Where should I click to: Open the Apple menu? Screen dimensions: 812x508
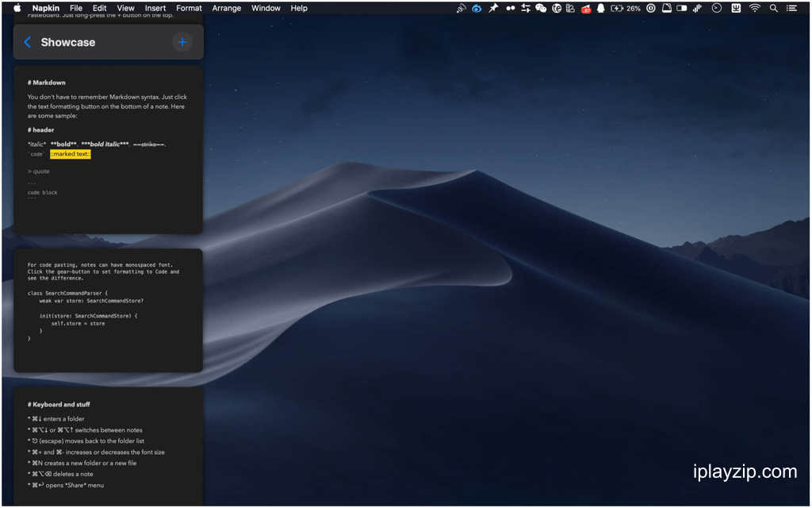17,8
